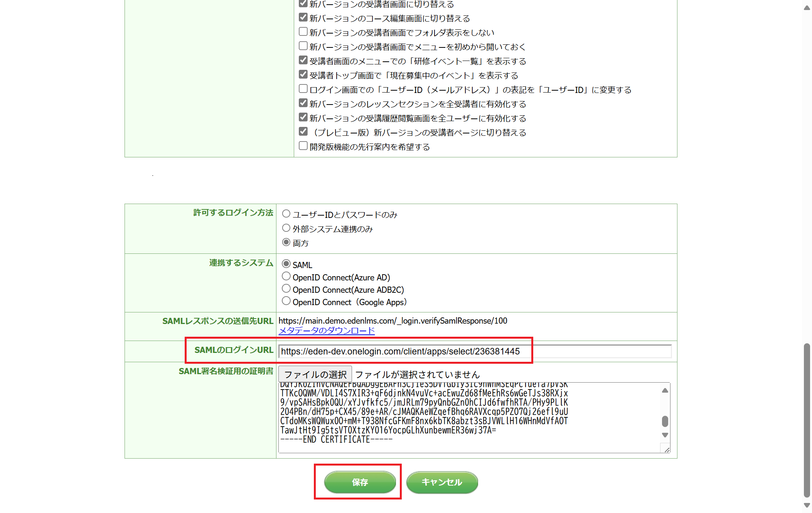The image size is (812, 513).
Task: Click certificate textarea scroll up arrow
Action: point(665,390)
